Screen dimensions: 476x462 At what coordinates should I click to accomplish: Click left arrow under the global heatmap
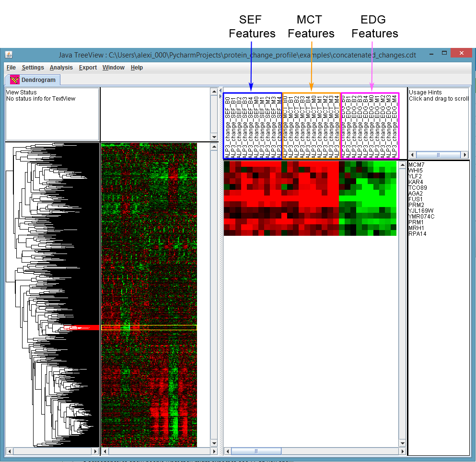(x=105, y=451)
